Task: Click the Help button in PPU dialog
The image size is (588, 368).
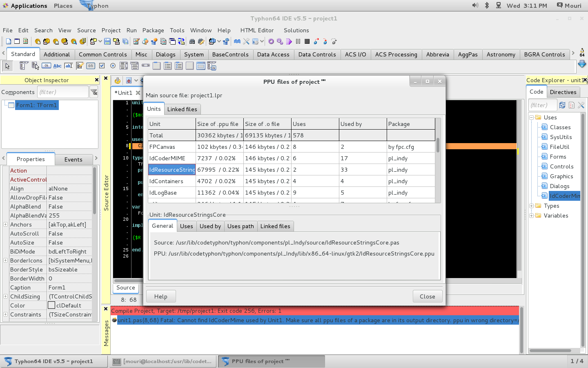Action: (x=160, y=296)
